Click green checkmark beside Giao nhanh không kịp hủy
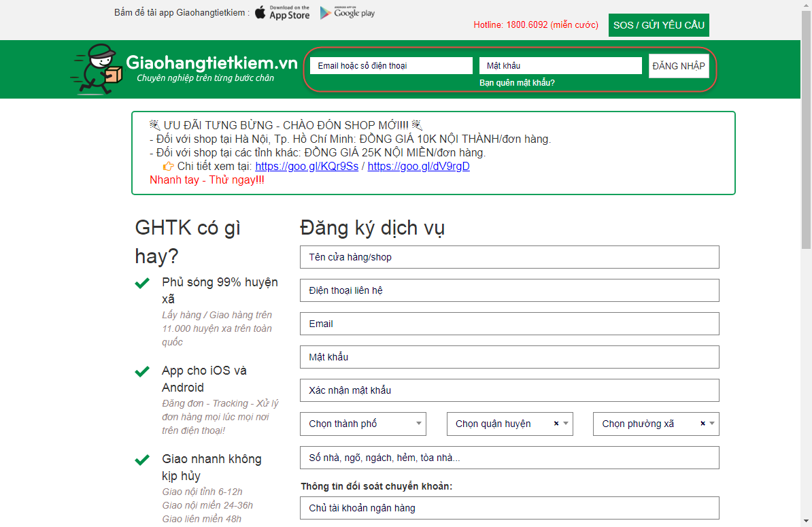This screenshot has width=812, height=527. point(142,460)
